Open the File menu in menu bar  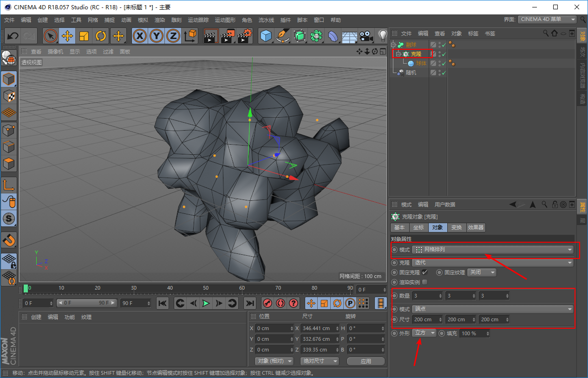click(x=9, y=20)
